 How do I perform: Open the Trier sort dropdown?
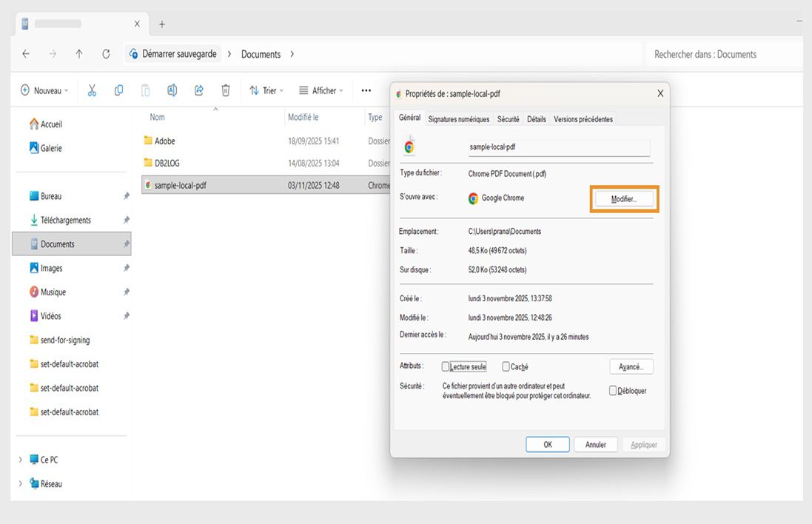(266, 90)
